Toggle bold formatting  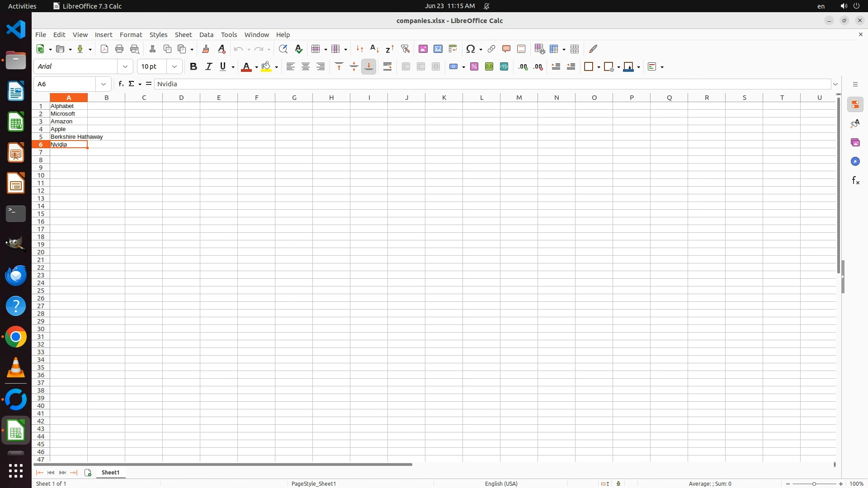click(x=193, y=67)
